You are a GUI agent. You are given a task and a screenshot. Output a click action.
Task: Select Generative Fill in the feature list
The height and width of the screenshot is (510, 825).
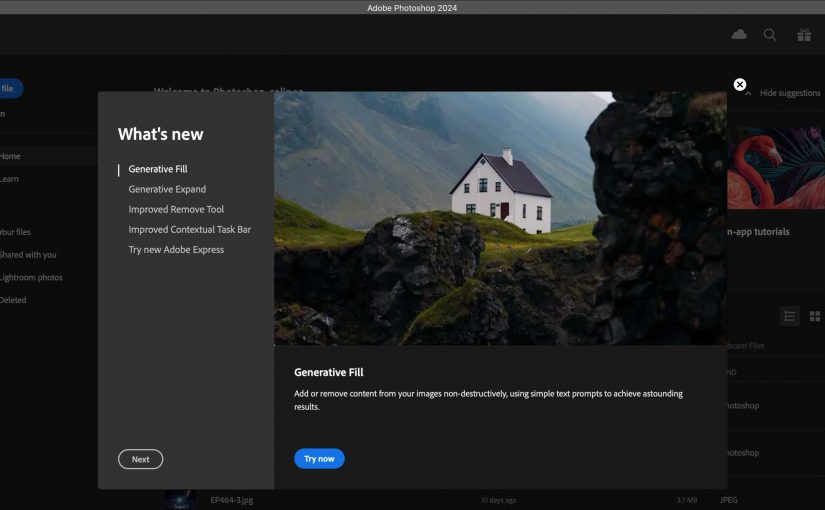click(x=158, y=169)
